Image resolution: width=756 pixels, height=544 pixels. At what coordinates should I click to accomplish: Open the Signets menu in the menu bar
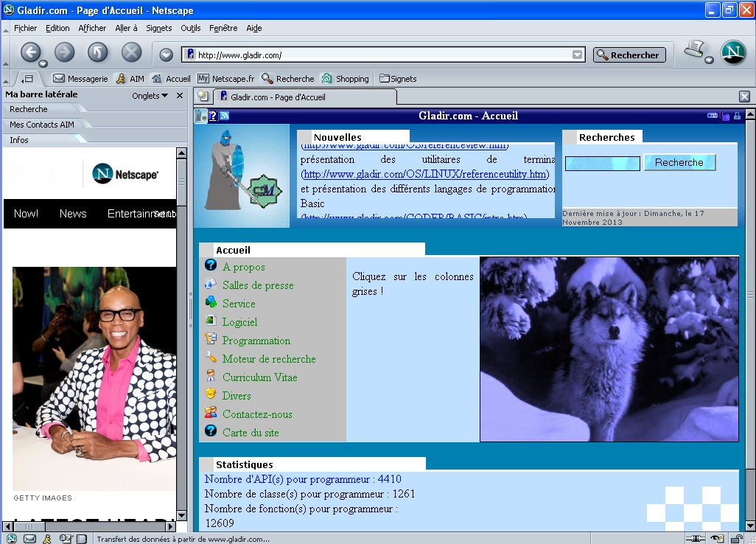click(158, 28)
